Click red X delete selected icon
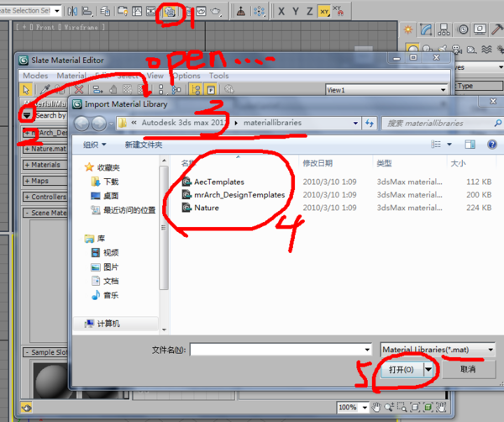 pyautogui.click(x=79, y=90)
